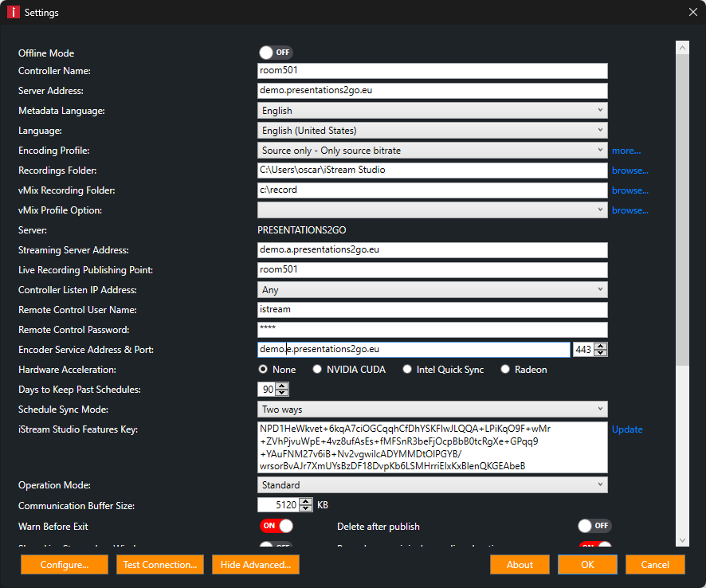Viewport: 706px width, 588px height.
Task: Open Controller Listen IP Address dropdown
Action: coord(432,289)
